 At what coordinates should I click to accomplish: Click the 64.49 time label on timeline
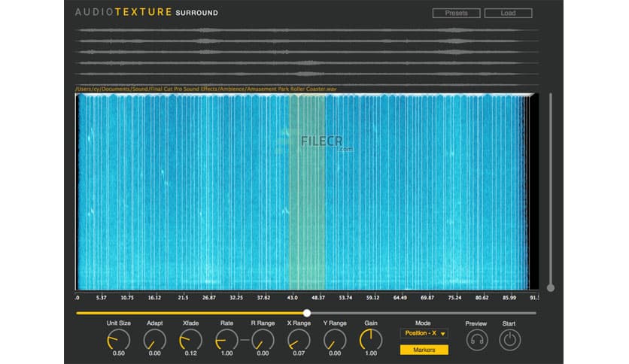pos(400,298)
